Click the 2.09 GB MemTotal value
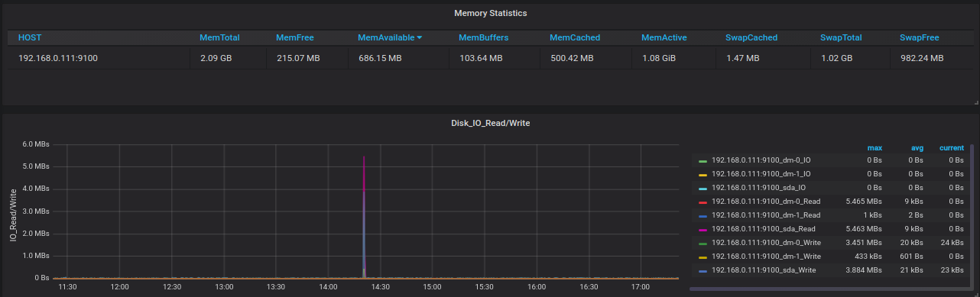The image size is (980, 297). pyautogui.click(x=216, y=58)
